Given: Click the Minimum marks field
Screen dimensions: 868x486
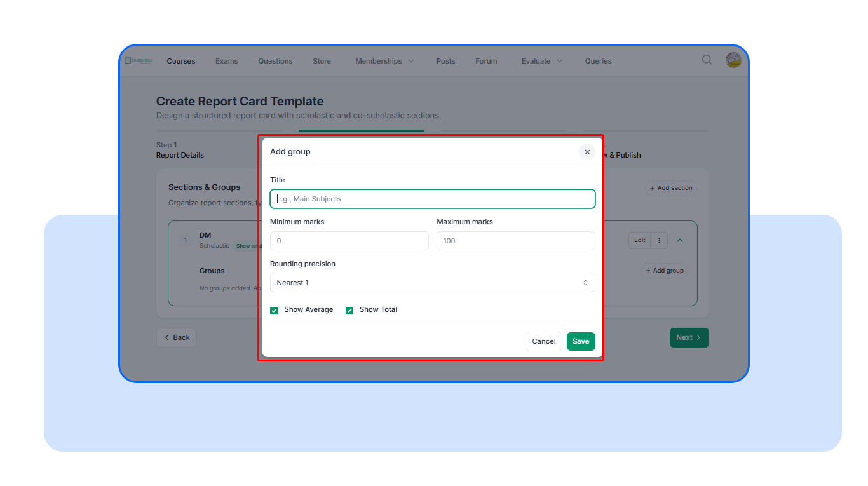Looking at the screenshot, I should click(x=349, y=241).
